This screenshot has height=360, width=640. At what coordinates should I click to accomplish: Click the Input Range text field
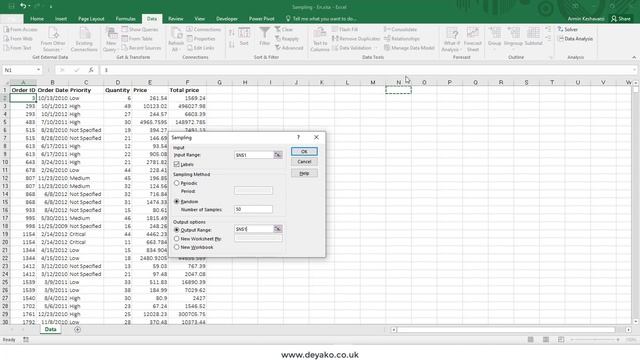pyautogui.click(x=253, y=155)
